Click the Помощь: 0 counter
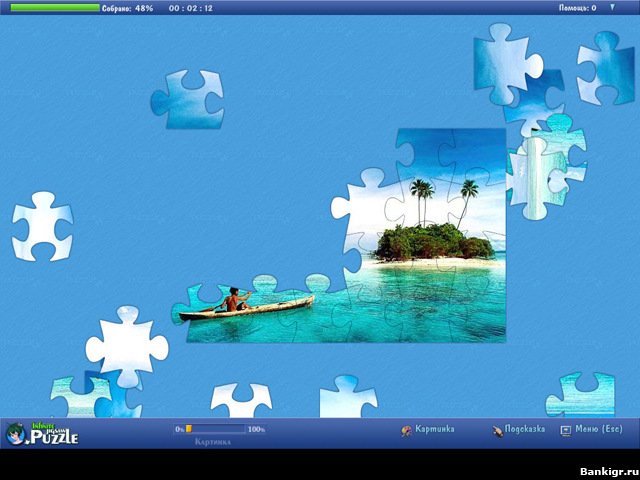This screenshot has height=480, width=640. (577, 8)
